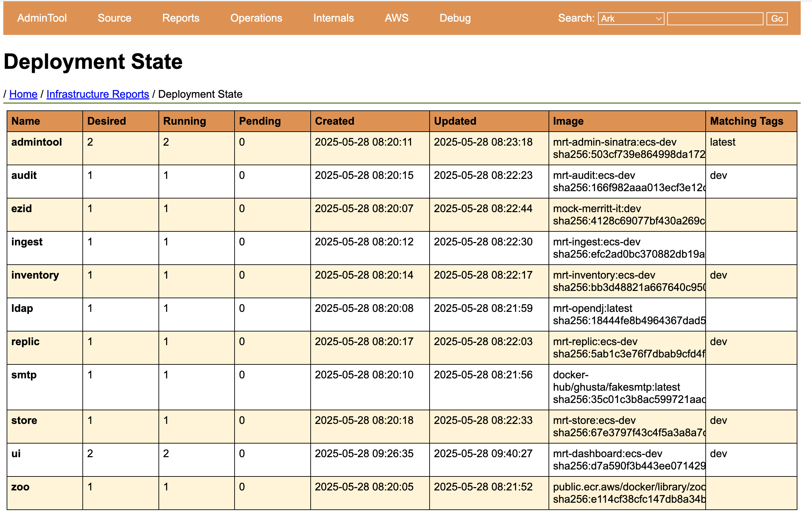Select the ingest row name
812x524 pixels.
[x=27, y=242]
